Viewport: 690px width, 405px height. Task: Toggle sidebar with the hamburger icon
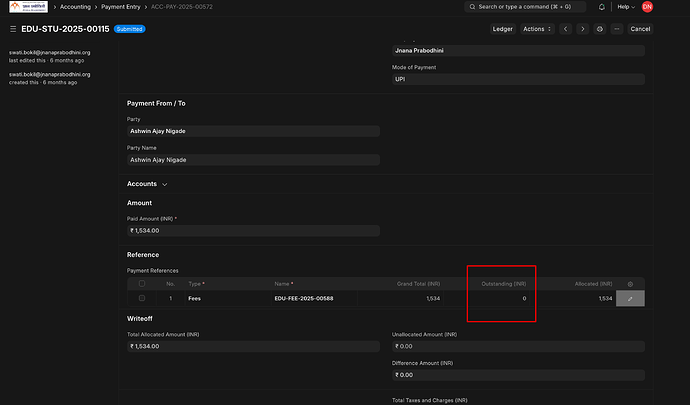coord(12,29)
